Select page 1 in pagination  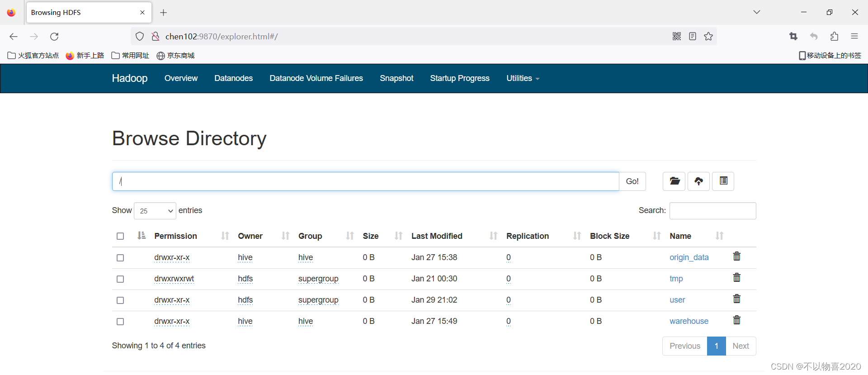click(717, 346)
